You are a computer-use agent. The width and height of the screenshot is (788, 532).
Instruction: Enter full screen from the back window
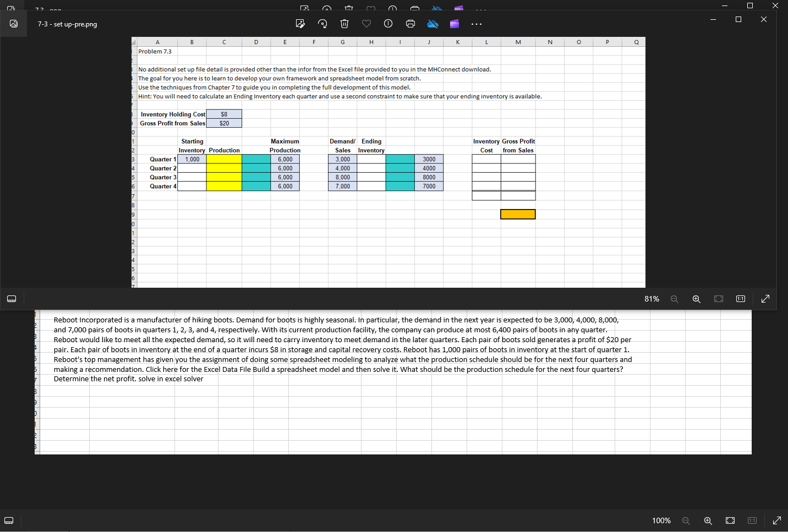click(x=777, y=520)
